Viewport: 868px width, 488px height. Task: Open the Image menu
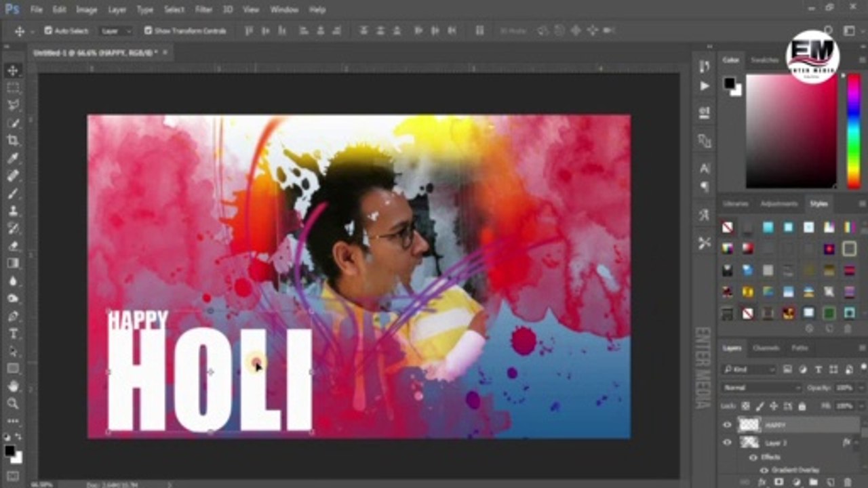coord(86,9)
